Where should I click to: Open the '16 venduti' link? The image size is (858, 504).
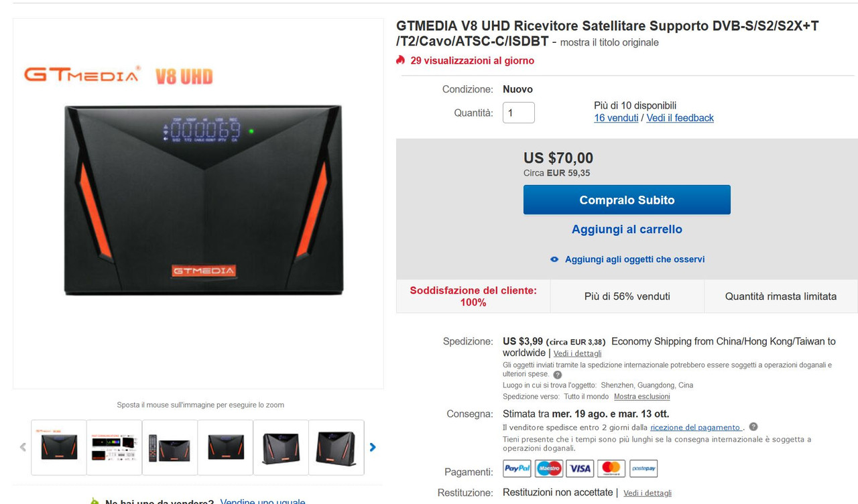click(616, 118)
